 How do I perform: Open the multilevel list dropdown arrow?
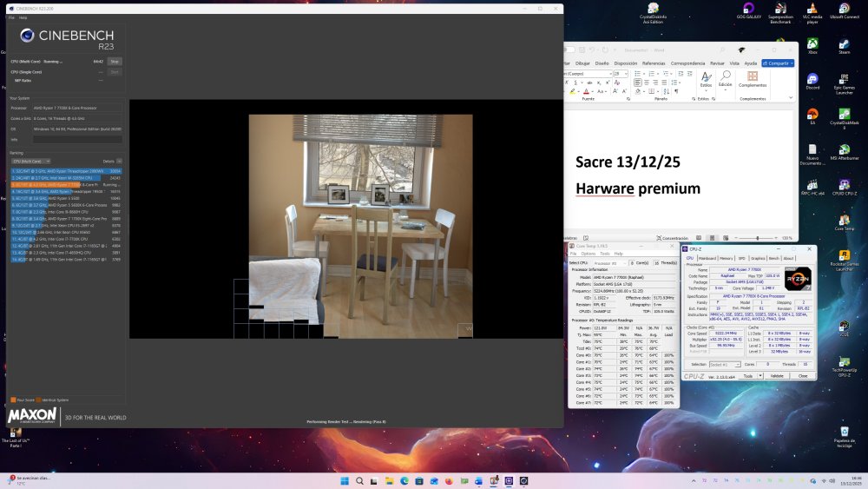[671, 74]
